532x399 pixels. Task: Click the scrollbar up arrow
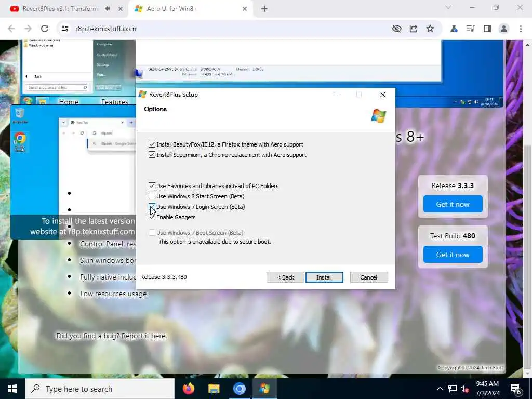tap(528, 45)
